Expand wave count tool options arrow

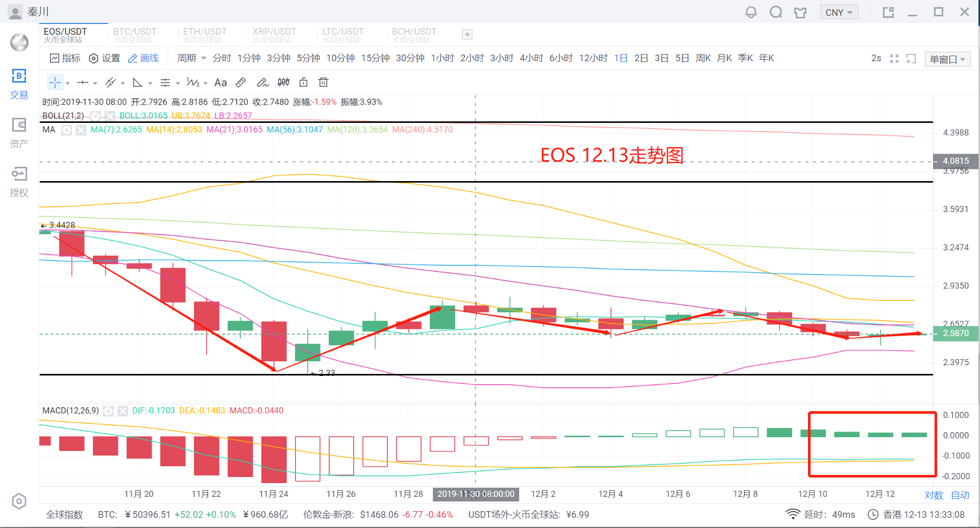(205, 83)
